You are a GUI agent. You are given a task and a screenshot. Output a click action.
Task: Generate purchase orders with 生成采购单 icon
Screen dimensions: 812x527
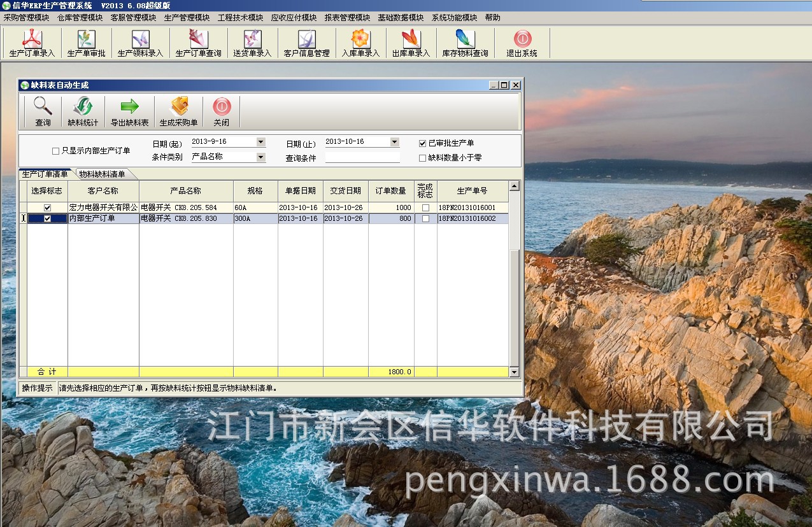pyautogui.click(x=180, y=111)
